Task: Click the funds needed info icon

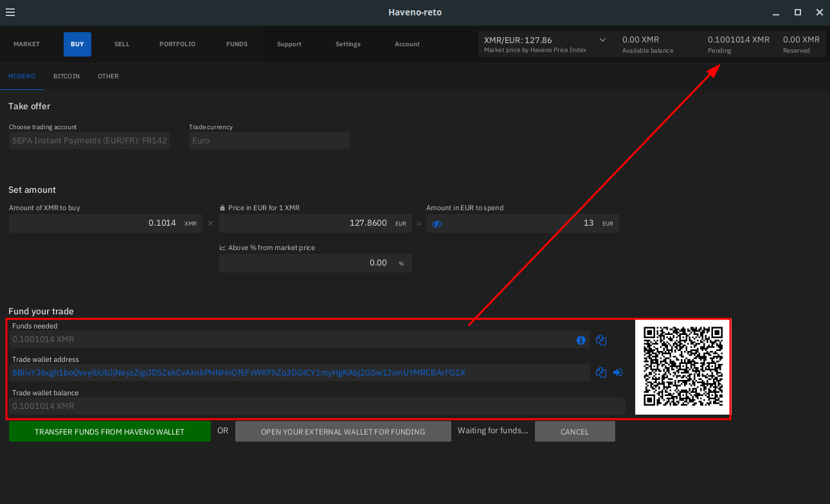Action: pos(581,340)
